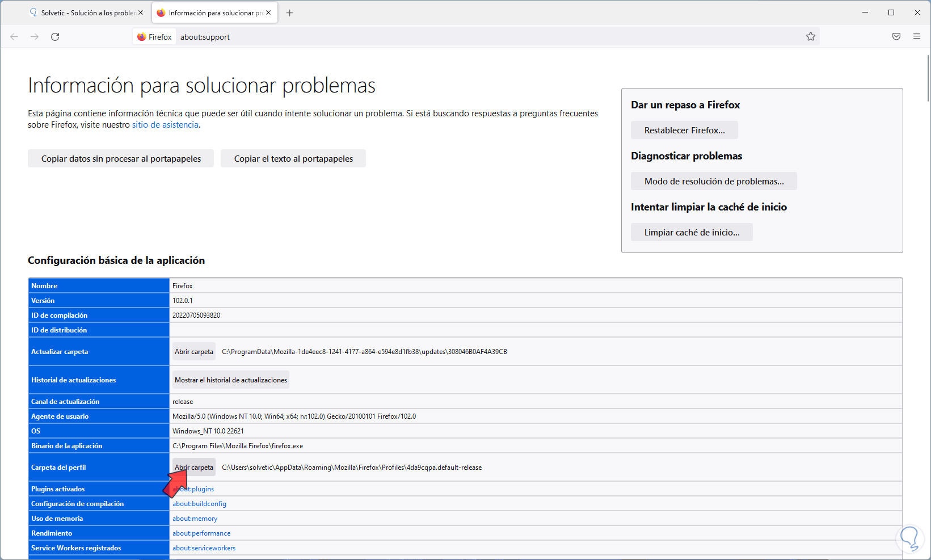The width and height of the screenshot is (931, 560).
Task: Select the Información para solucionar problemas tab
Action: click(214, 13)
